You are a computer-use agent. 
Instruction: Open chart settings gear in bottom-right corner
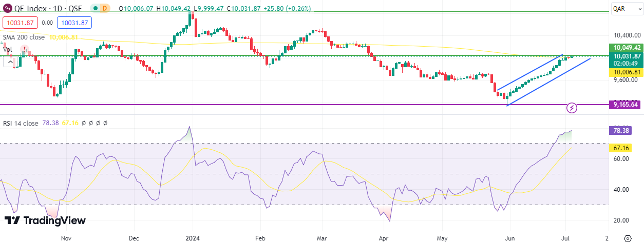627,238
